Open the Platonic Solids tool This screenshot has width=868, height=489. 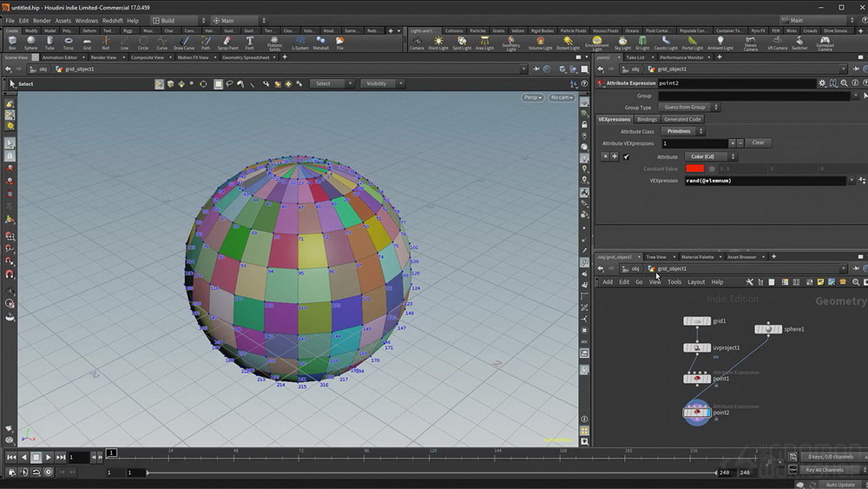274,43
